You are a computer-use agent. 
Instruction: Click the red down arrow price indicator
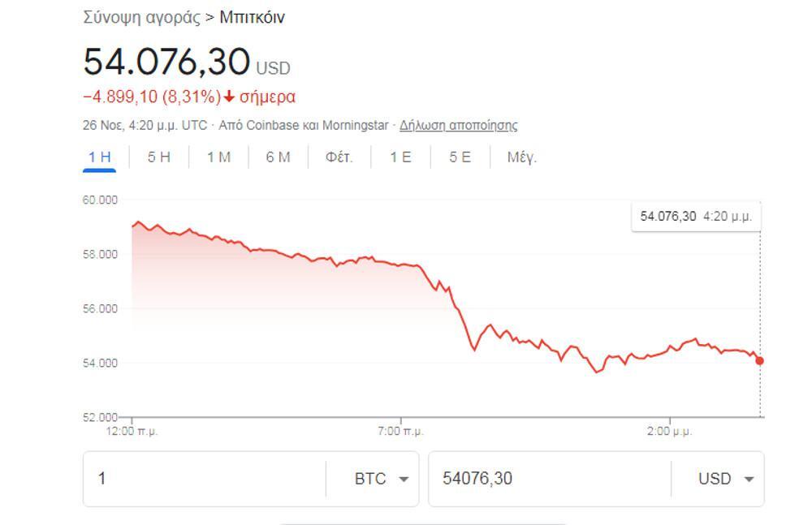pos(229,97)
